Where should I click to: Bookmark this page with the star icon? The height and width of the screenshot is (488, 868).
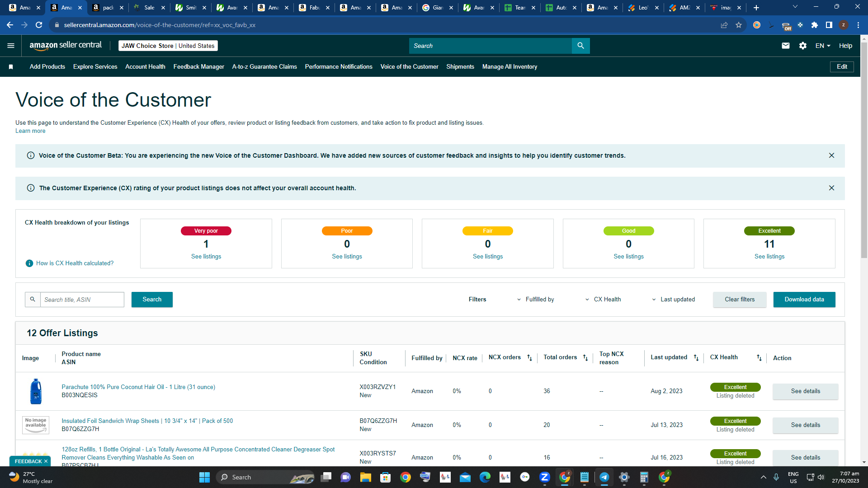pyautogui.click(x=739, y=25)
